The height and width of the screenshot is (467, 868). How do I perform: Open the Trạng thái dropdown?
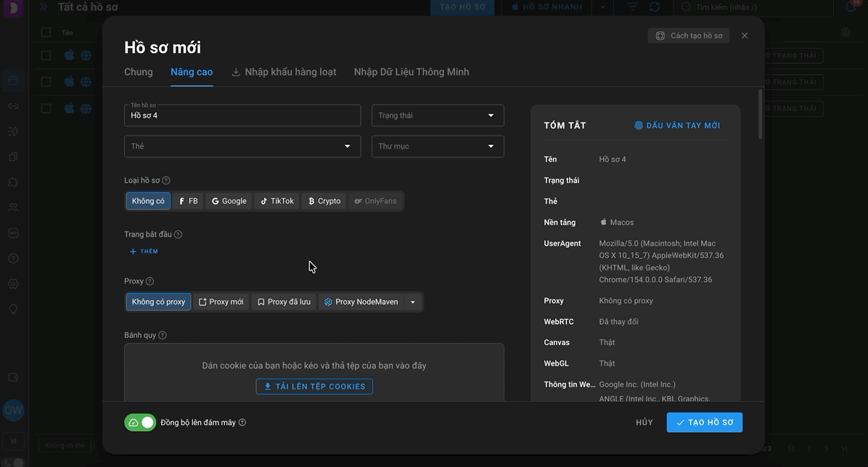tap(438, 115)
